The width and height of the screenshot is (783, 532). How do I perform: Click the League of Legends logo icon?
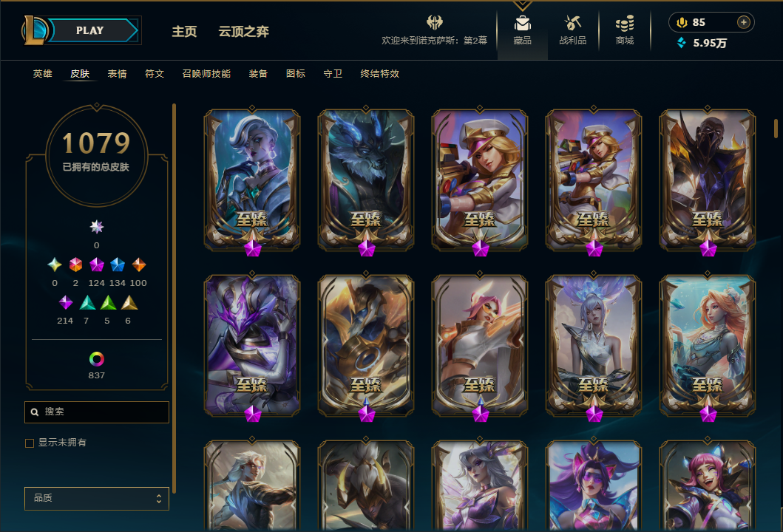pyautogui.click(x=34, y=30)
